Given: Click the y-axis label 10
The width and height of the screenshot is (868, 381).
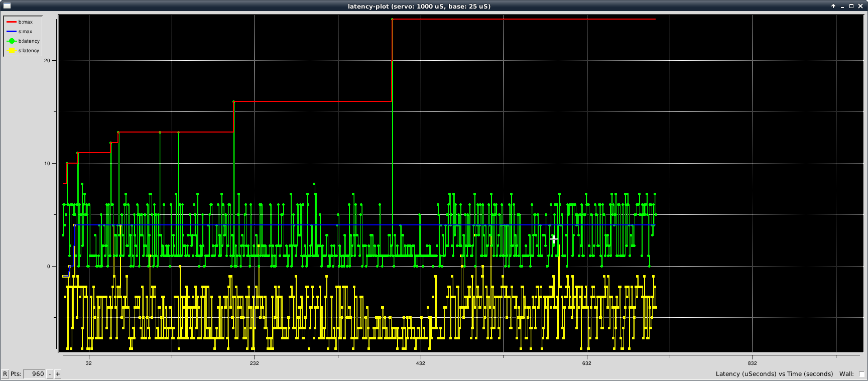Looking at the screenshot, I should pyautogui.click(x=47, y=164).
